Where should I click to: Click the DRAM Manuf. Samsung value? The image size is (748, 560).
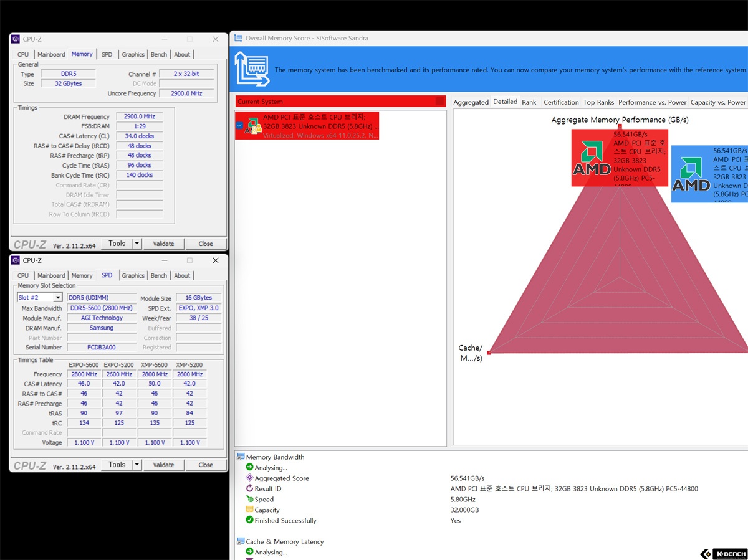[x=102, y=328]
